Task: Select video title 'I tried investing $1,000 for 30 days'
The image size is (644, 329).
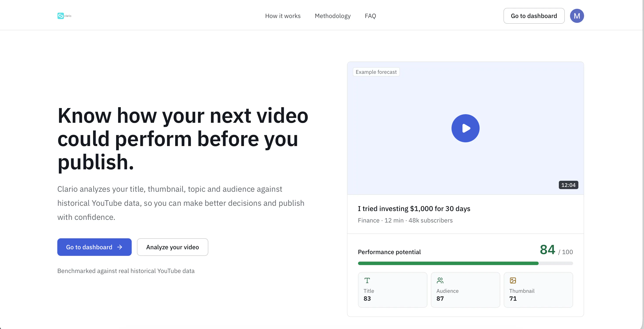Action: tap(414, 208)
